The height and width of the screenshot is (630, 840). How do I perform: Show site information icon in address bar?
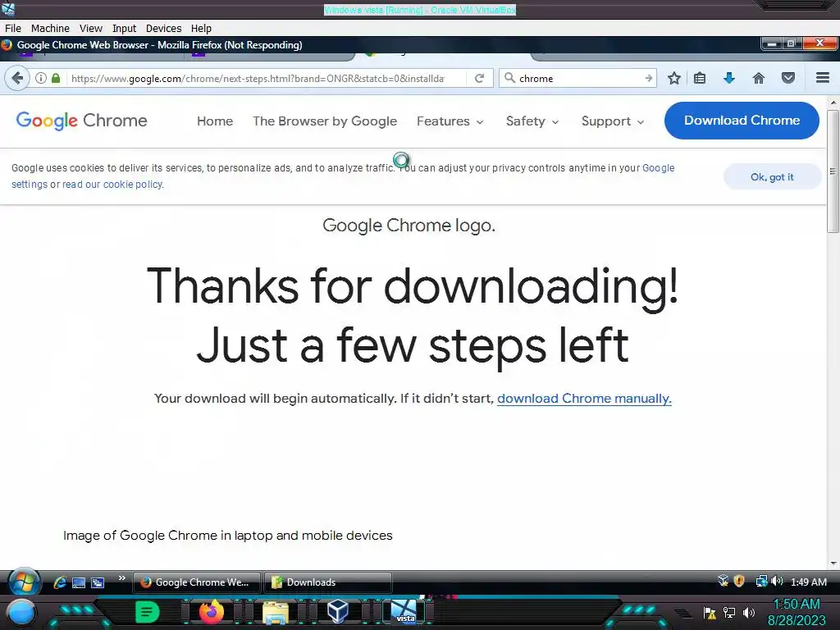click(41, 78)
